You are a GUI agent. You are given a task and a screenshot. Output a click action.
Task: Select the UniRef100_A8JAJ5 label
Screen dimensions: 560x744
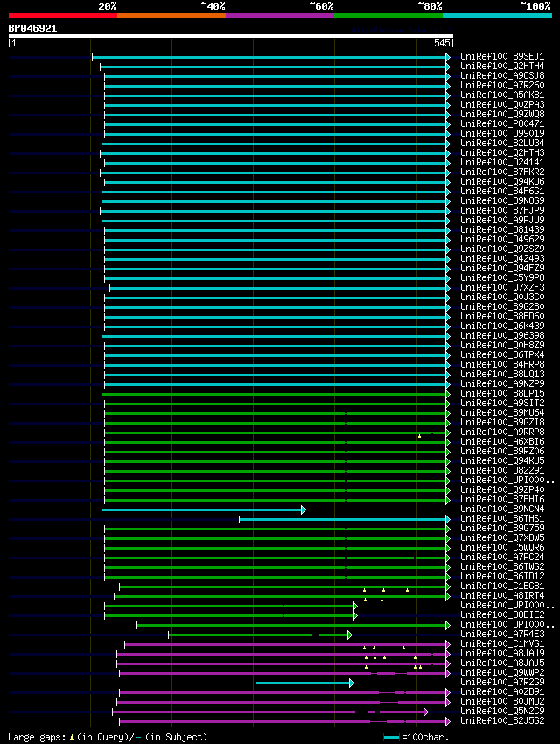[x=502, y=663]
